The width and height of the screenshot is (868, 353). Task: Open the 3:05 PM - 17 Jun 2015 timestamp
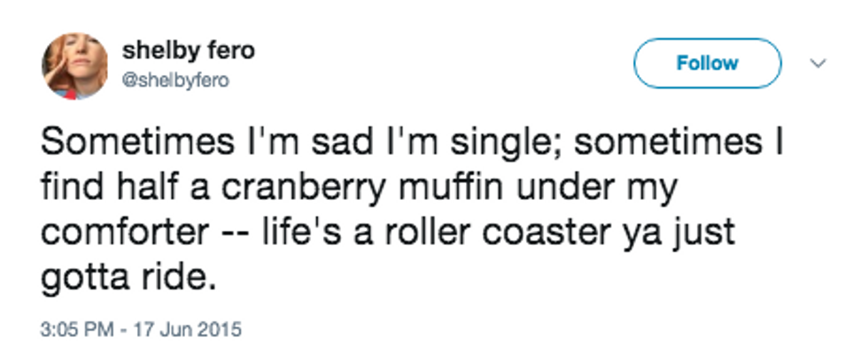pyautogui.click(x=141, y=330)
